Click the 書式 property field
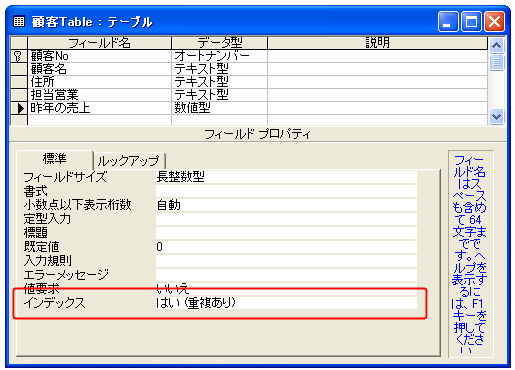The height and width of the screenshot is (370, 515). (286, 191)
